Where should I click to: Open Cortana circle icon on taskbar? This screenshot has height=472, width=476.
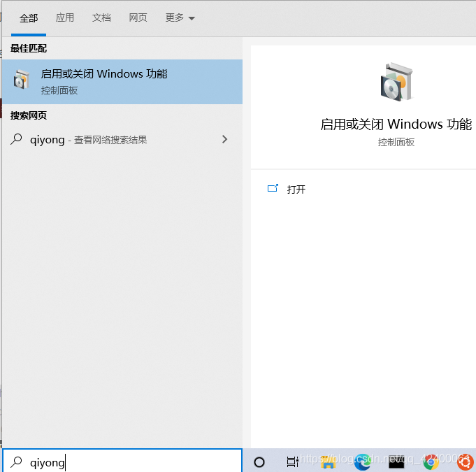pyautogui.click(x=259, y=462)
